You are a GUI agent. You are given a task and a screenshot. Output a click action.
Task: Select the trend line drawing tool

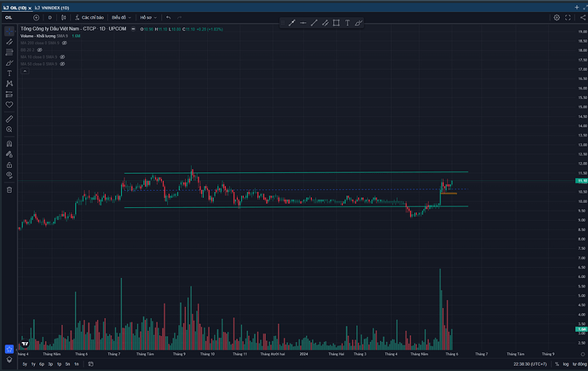[x=9, y=41]
